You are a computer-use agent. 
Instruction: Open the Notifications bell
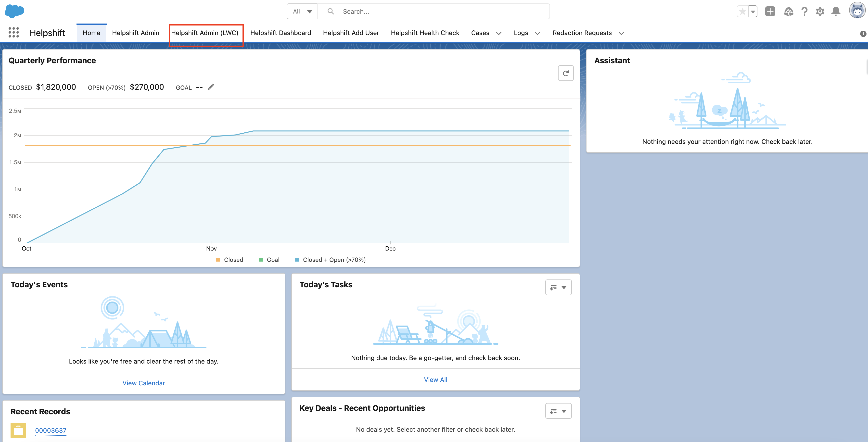(x=836, y=12)
